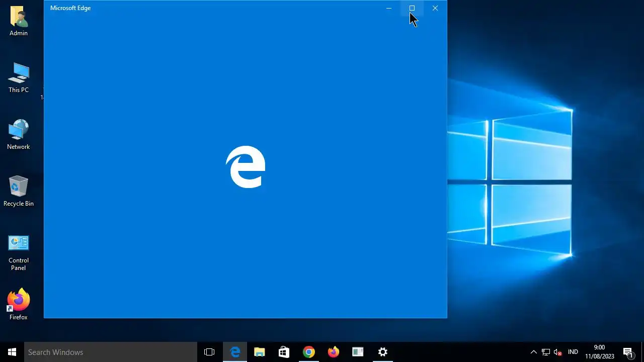
Task: Open the IND input language indicator
Action: click(573, 352)
